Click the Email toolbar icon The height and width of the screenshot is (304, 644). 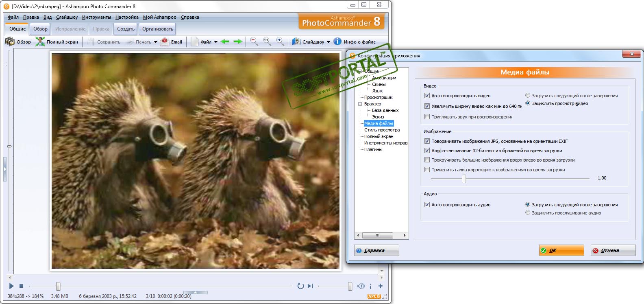point(165,42)
